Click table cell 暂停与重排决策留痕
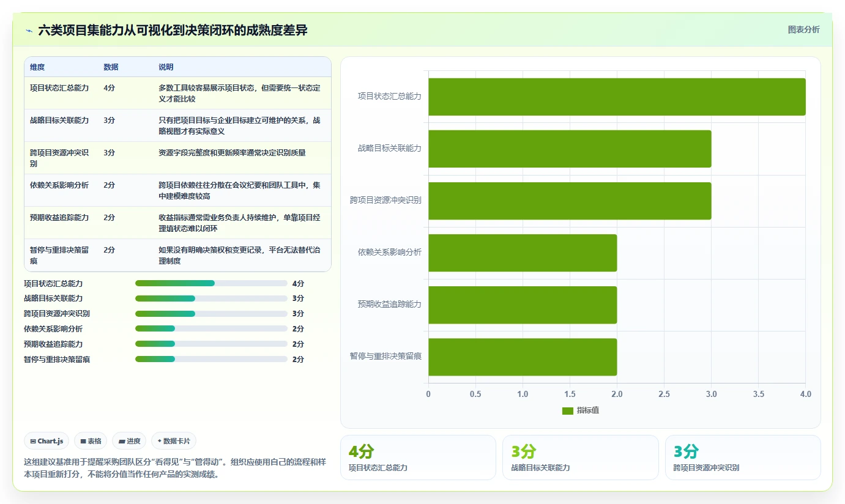Viewport: 845px width, 504px height. (59, 256)
